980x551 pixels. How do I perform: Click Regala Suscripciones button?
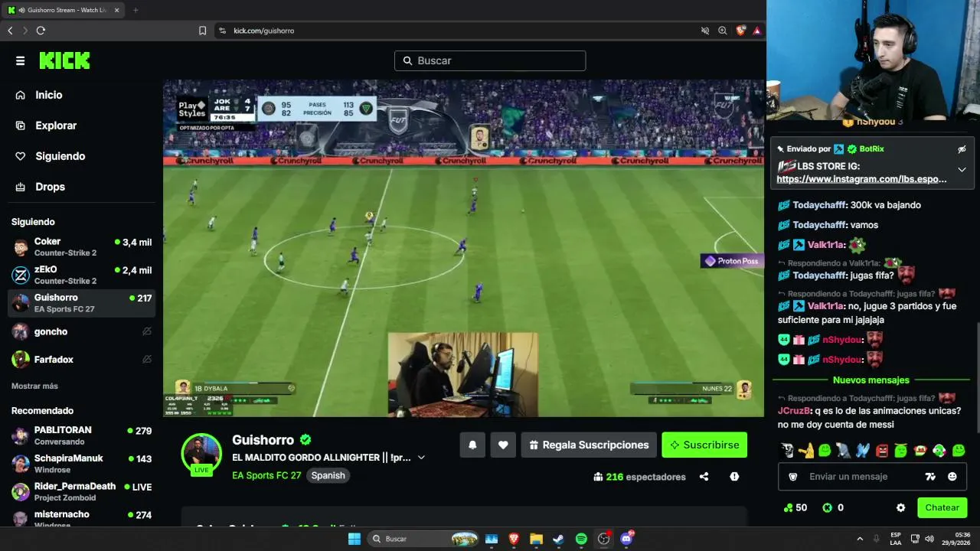click(588, 445)
